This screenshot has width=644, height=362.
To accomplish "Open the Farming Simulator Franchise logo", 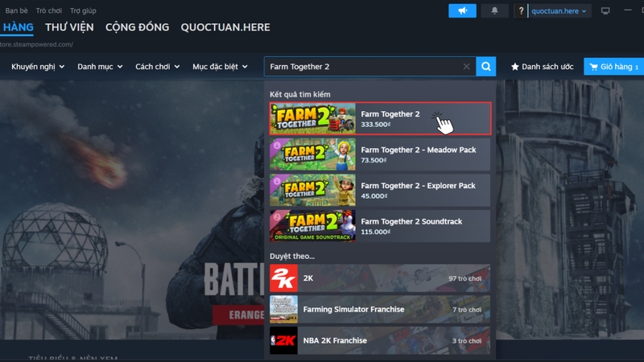I will coord(284,310).
